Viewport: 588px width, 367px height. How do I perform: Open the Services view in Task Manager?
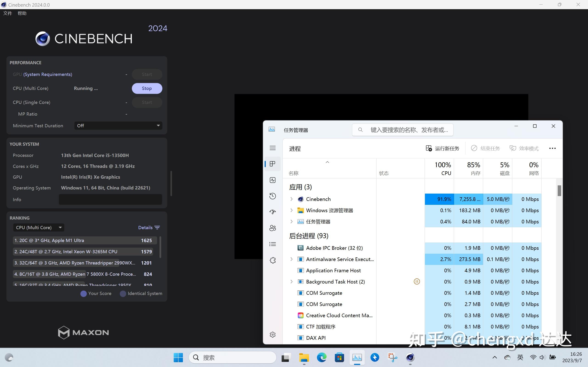pyautogui.click(x=273, y=260)
